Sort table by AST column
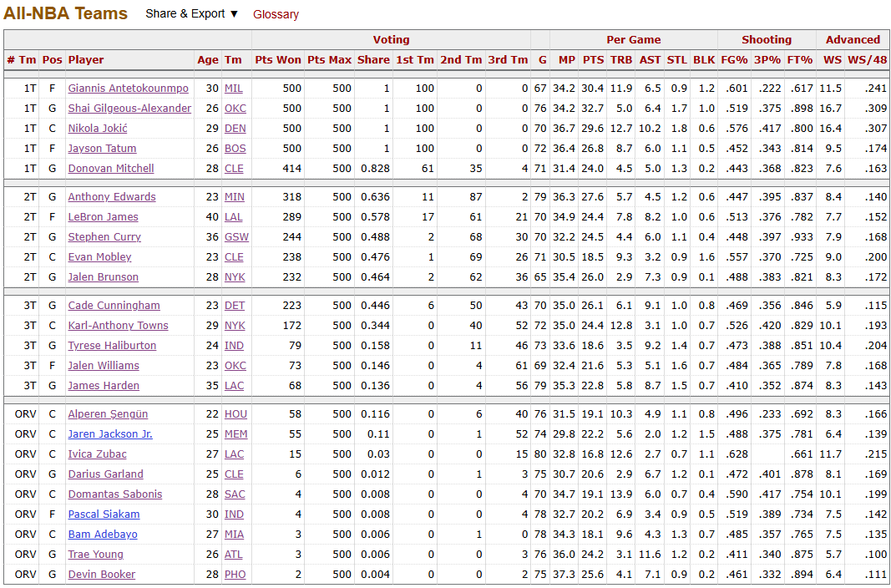Image resolution: width=891 pixels, height=588 pixels. point(650,59)
